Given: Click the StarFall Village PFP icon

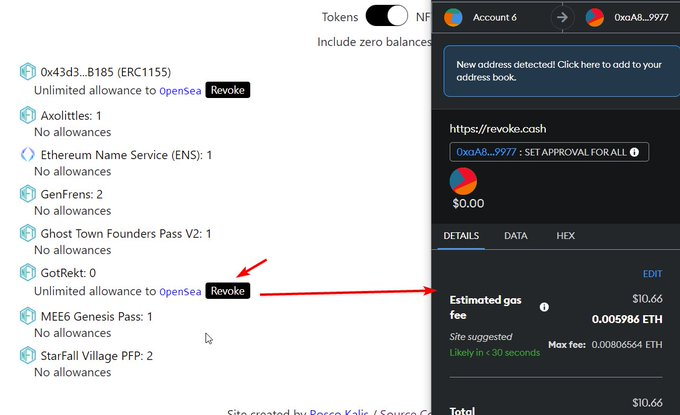Looking at the screenshot, I should (27, 356).
